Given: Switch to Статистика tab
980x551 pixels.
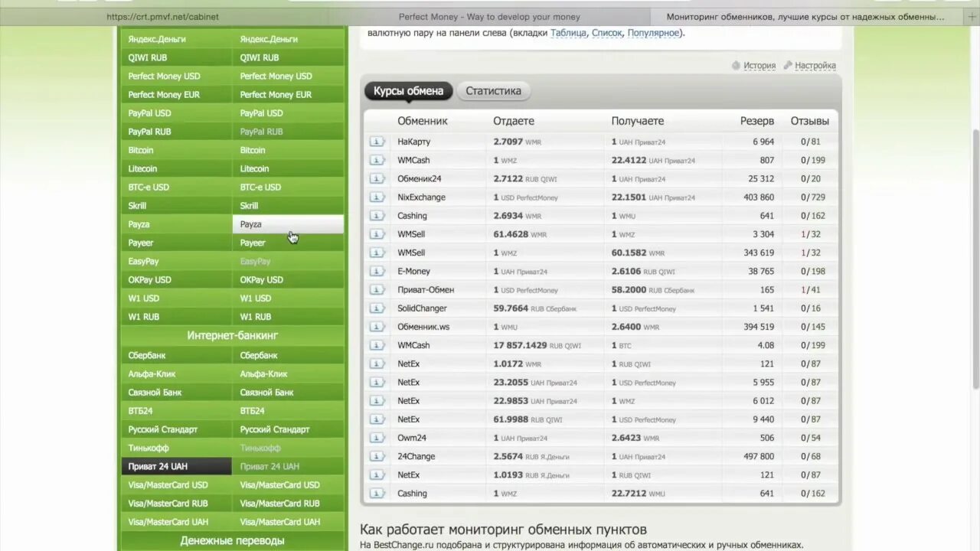Looking at the screenshot, I should click(493, 91).
